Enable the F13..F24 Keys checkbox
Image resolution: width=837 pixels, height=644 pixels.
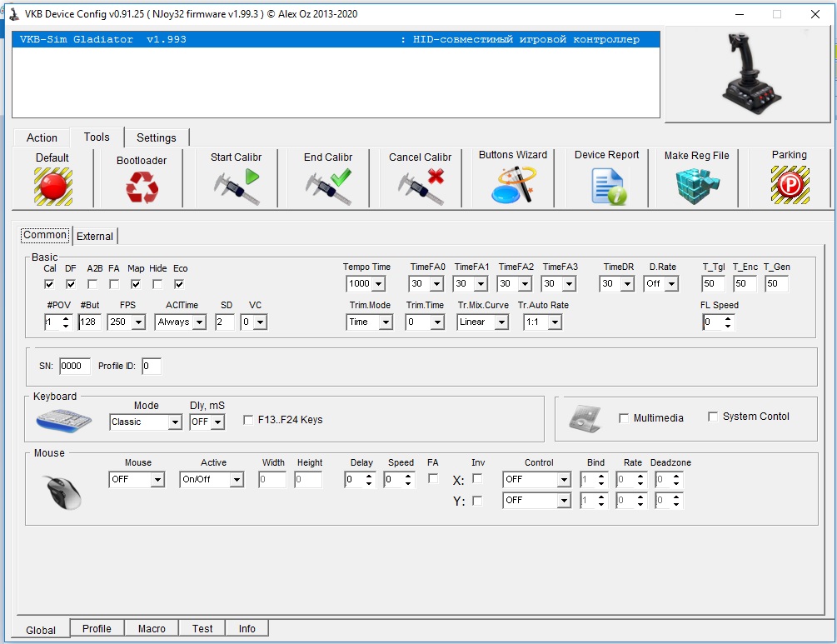click(247, 420)
